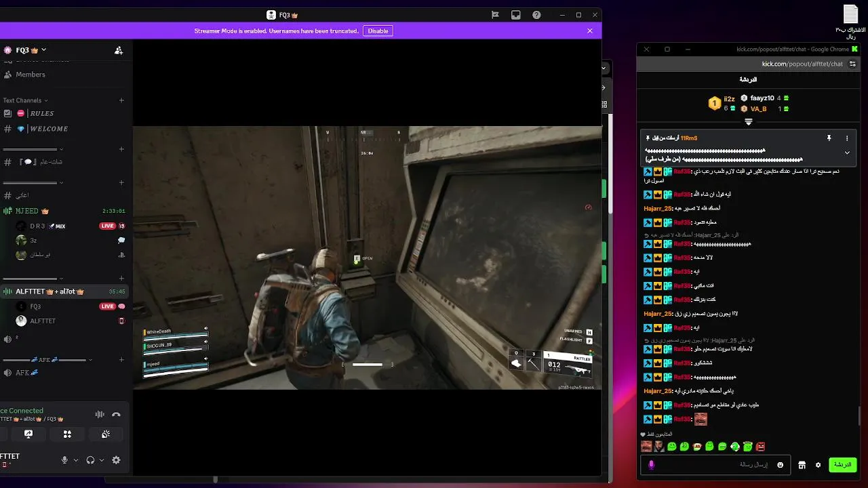The width and height of the screenshot is (868, 488).
Task: Focus the Kick chat message input field
Action: tap(715, 465)
